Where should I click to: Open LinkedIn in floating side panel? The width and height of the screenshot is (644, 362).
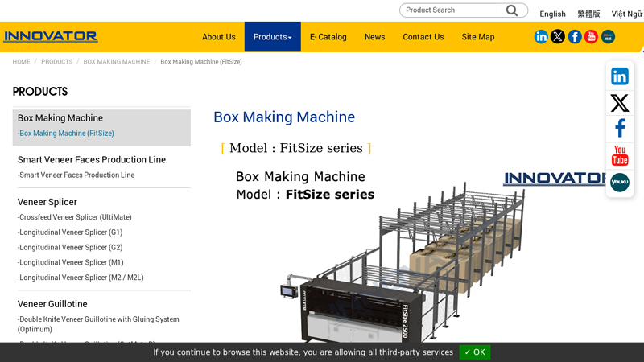(x=620, y=76)
